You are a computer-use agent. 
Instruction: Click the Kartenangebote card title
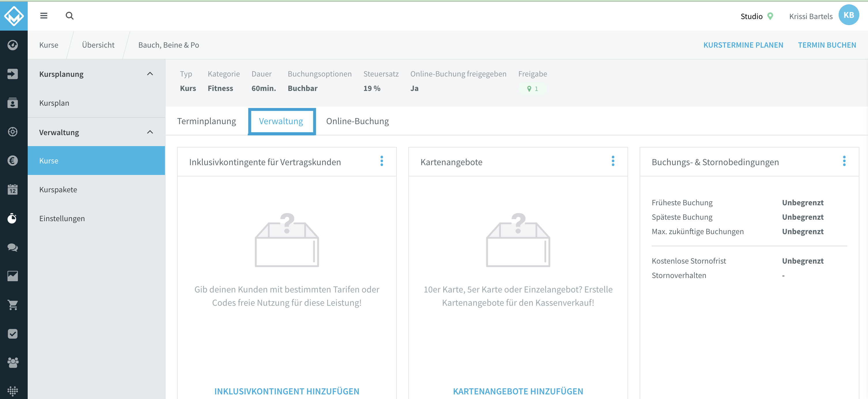(x=451, y=162)
